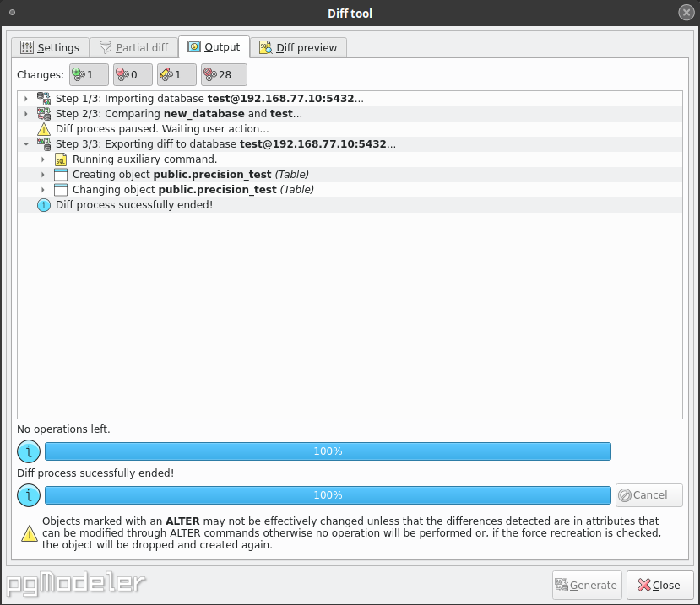Expand the Changing object public.precision_test entry

(x=43, y=189)
